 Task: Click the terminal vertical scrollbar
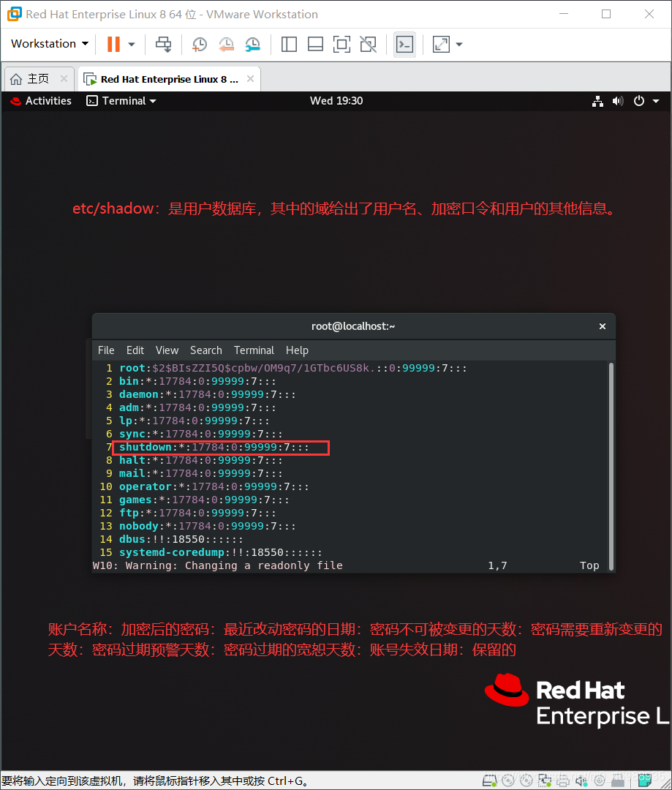tap(611, 467)
